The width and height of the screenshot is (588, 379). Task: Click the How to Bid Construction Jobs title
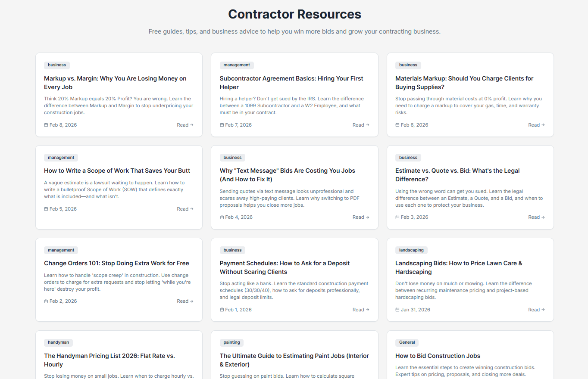click(x=438, y=356)
